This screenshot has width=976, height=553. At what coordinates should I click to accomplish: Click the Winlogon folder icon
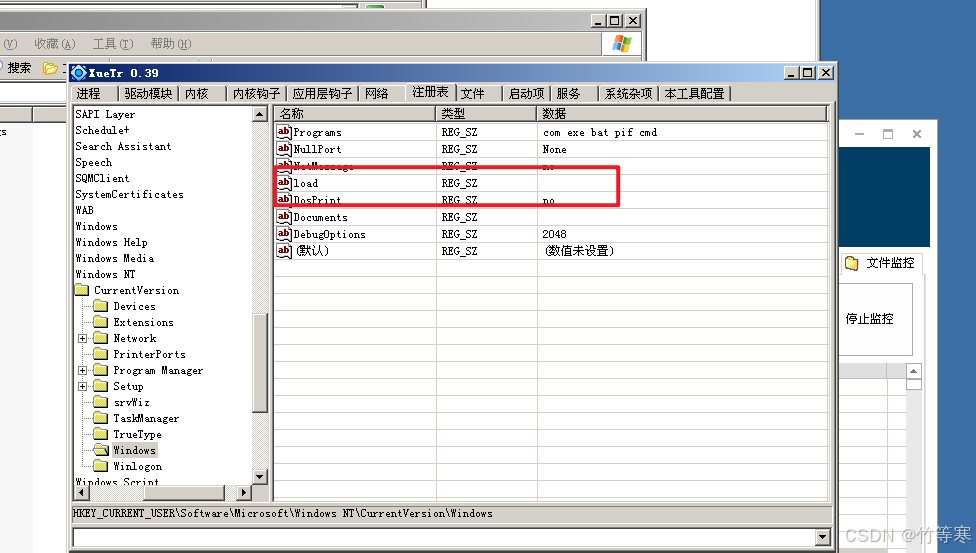pos(100,466)
